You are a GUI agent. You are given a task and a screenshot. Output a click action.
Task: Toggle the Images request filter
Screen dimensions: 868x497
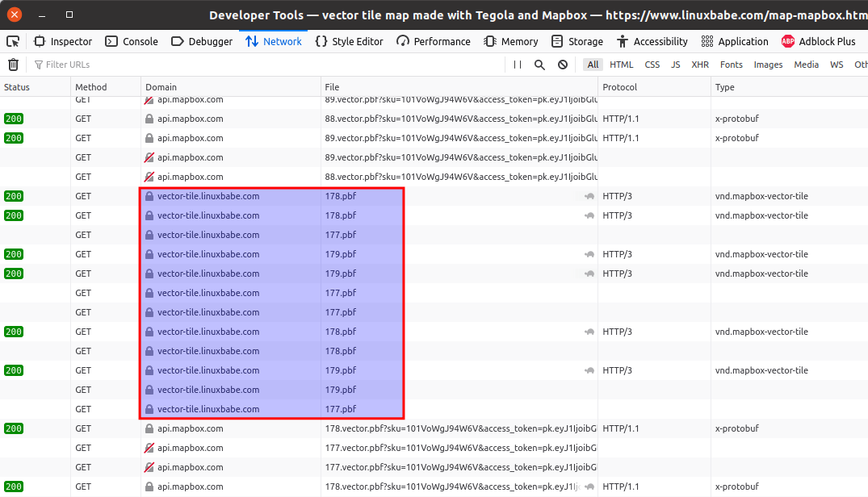[768, 65]
